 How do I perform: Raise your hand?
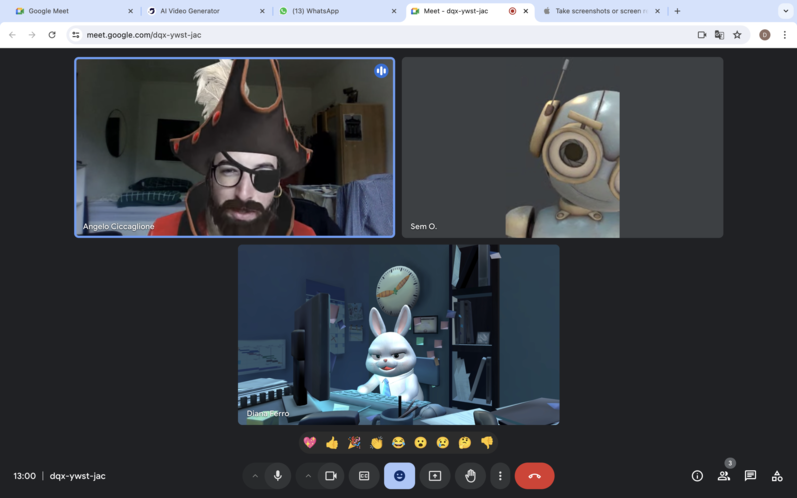470,476
